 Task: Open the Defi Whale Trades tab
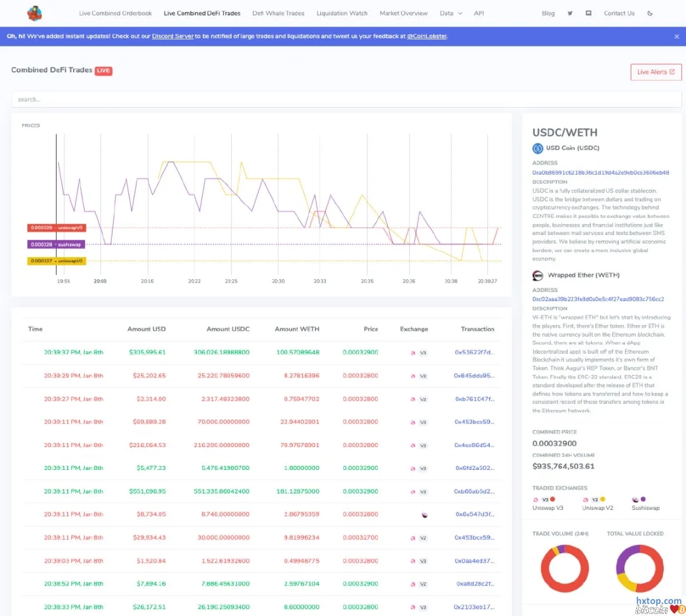pyautogui.click(x=278, y=13)
